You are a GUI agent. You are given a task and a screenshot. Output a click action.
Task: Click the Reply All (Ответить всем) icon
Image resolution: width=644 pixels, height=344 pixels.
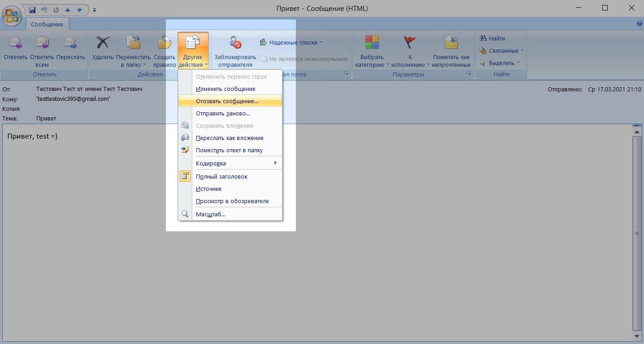coord(42,43)
